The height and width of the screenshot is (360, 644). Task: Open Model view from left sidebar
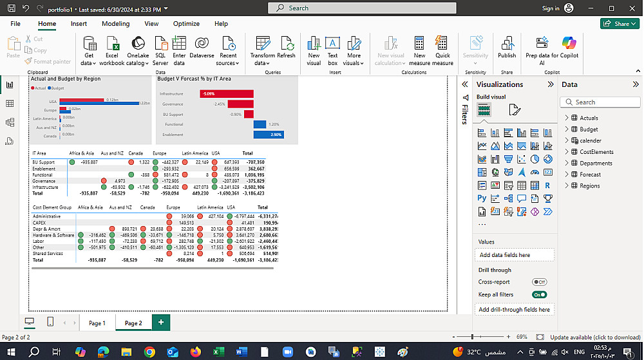10,122
